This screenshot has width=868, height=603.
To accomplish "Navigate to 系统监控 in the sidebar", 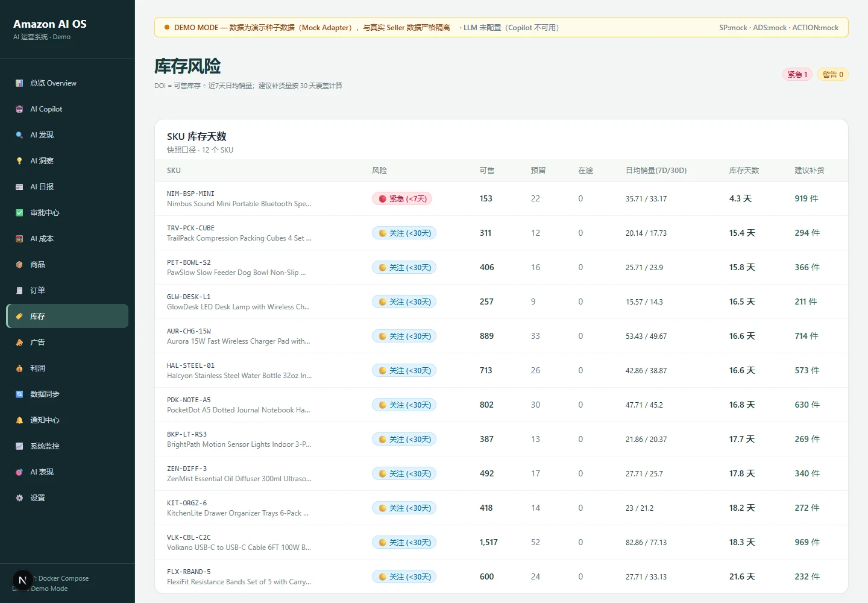I will [68, 446].
